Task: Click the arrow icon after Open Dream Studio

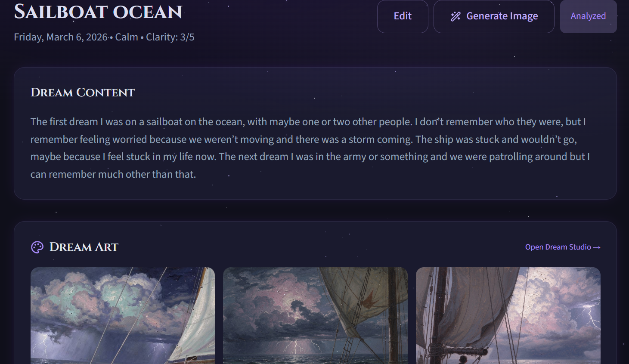Action: (597, 247)
